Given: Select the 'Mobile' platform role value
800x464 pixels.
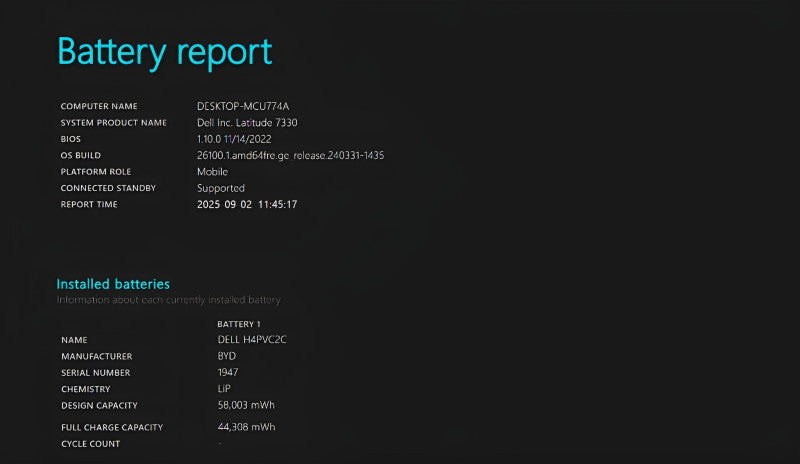Looking at the screenshot, I should pyautogui.click(x=212, y=172).
